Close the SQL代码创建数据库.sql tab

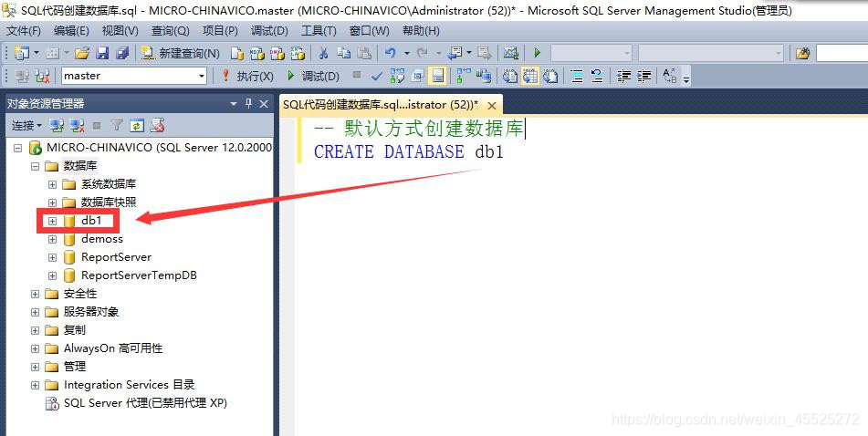[491, 105]
